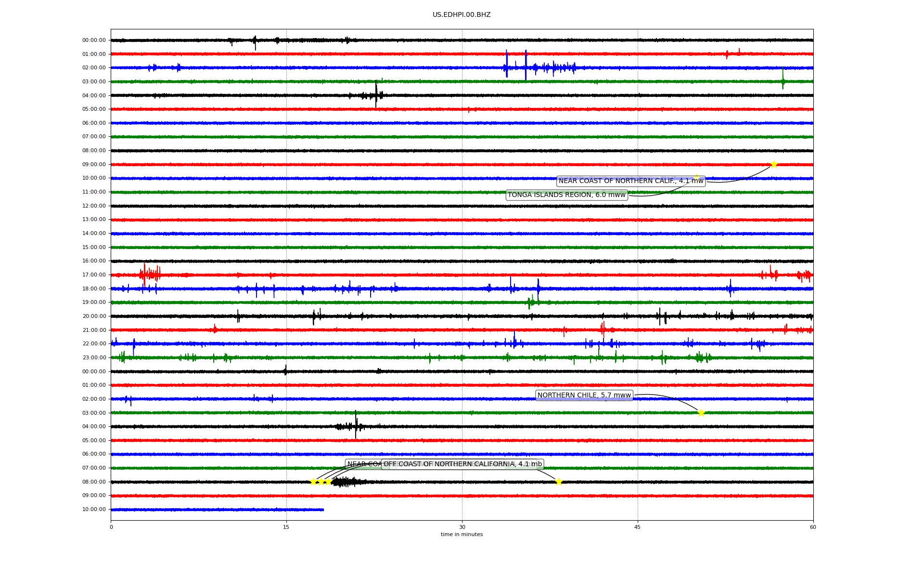This screenshot has width=924, height=578.
Task: Click the NORTHERN CHILE, 5.7 mww annotation
Action: (584, 395)
